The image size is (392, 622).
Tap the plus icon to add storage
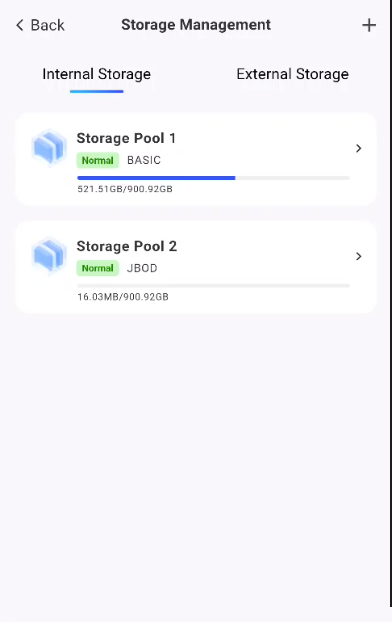click(369, 25)
